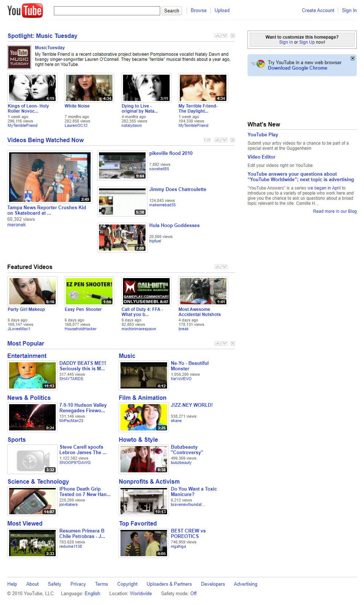Click Download Google Chrome link

click(297, 68)
